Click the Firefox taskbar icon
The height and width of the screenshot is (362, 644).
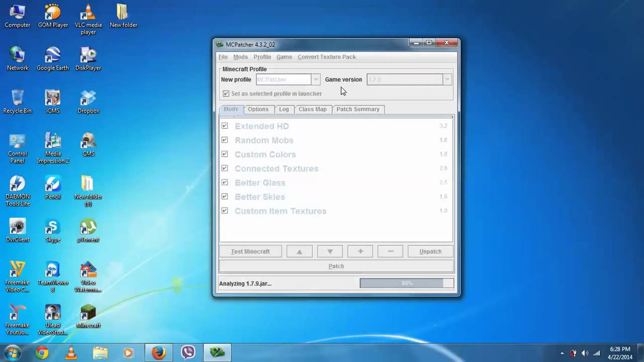pos(159,352)
